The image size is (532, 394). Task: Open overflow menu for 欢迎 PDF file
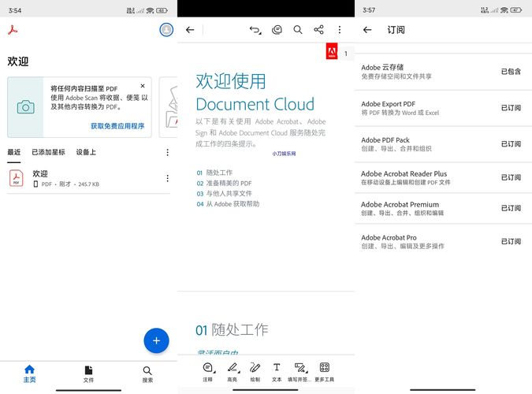(x=167, y=178)
